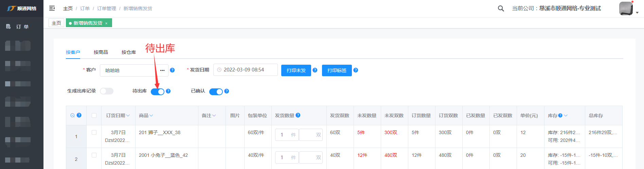644x169 pixels.
Task: Switch to the 按商品 tab
Action: (101, 52)
